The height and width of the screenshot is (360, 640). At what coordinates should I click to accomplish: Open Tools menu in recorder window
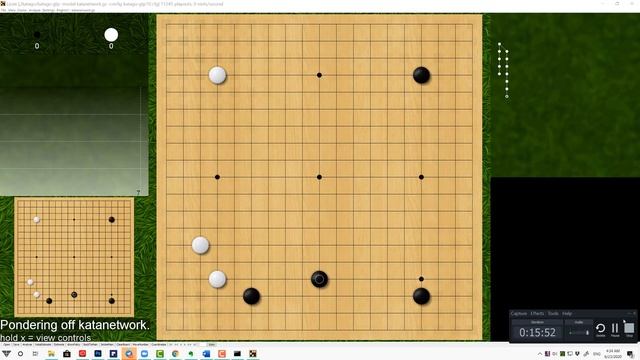553,313
